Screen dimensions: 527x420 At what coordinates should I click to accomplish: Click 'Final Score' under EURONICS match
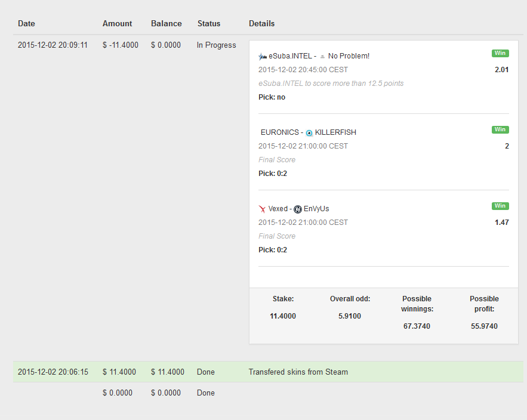click(x=277, y=160)
